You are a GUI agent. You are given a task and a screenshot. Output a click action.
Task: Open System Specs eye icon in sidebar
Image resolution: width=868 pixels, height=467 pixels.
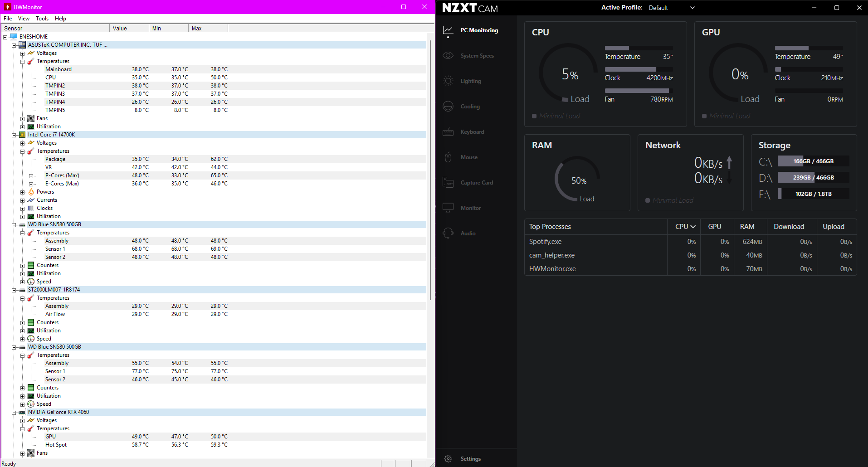[x=448, y=56]
